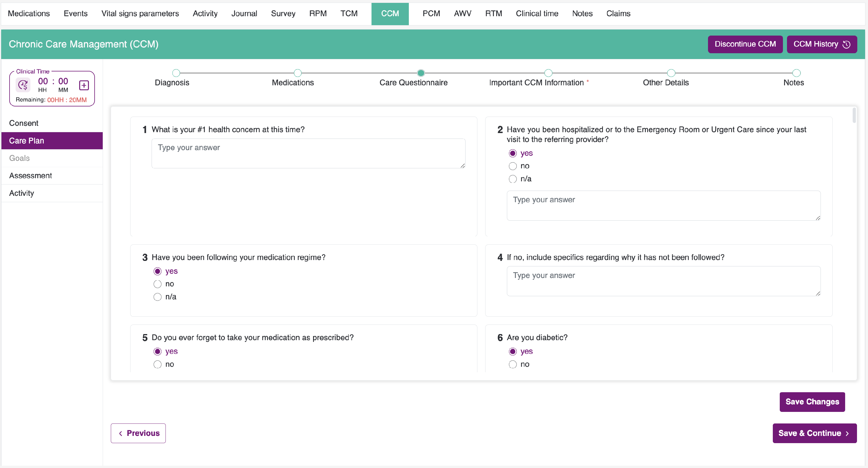This screenshot has height=468, width=868.
Task: Click the clinical time clock icon
Action: (23, 85)
